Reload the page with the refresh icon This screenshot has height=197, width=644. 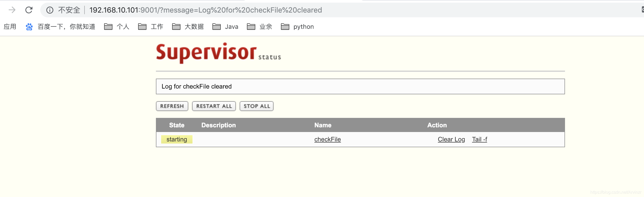pos(29,10)
